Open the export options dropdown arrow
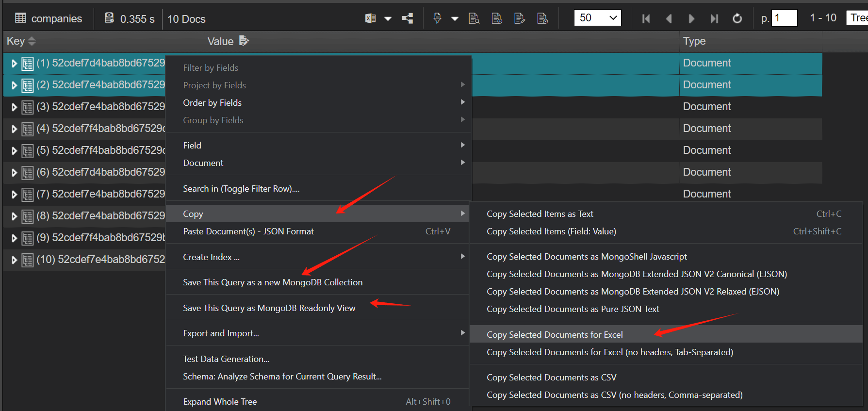The image size is (868, 411). (x=388, y=19)
